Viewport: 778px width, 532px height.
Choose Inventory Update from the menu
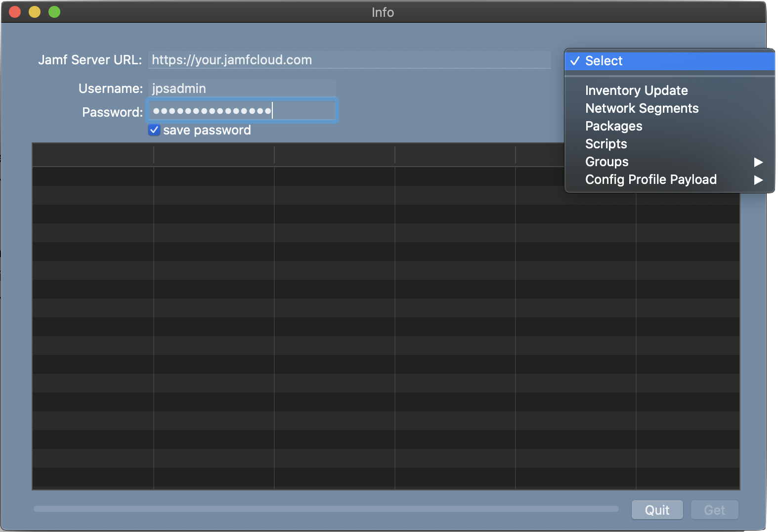(670, 90)
